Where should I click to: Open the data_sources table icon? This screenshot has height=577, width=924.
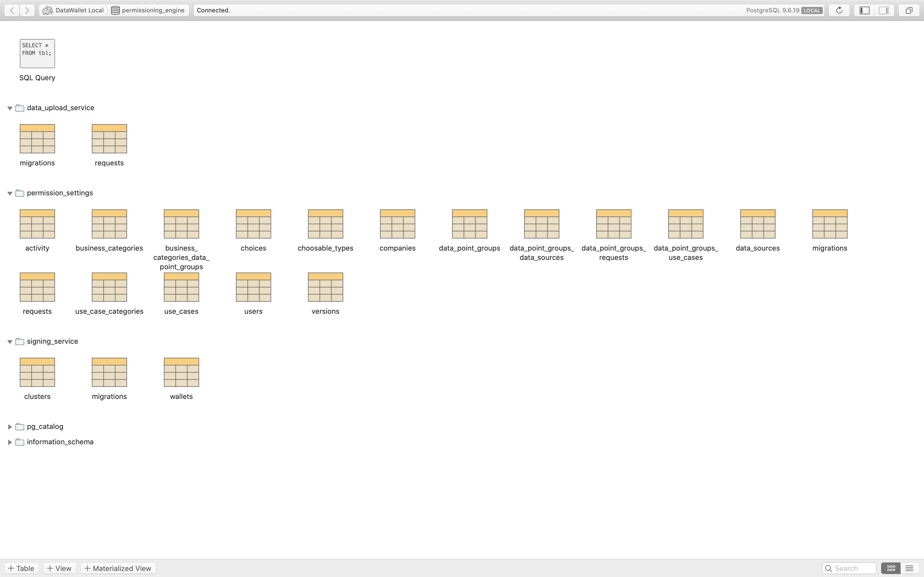[758, 224]
